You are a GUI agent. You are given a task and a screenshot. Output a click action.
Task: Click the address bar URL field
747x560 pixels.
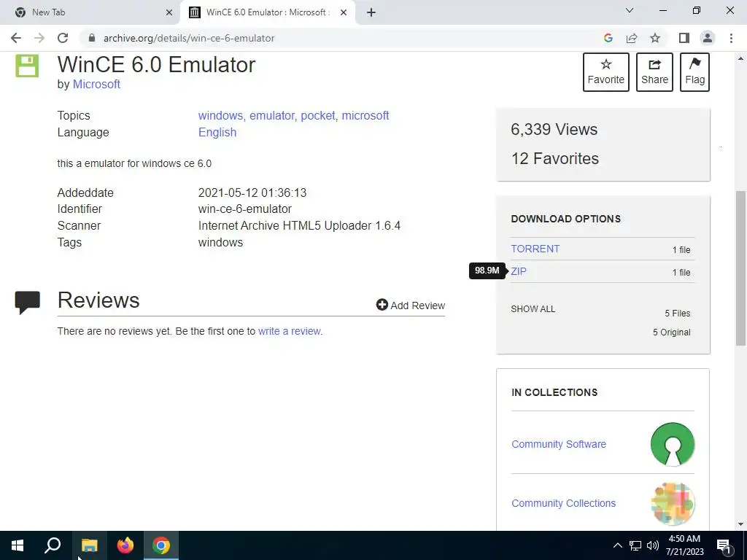[x=333, y=38]
